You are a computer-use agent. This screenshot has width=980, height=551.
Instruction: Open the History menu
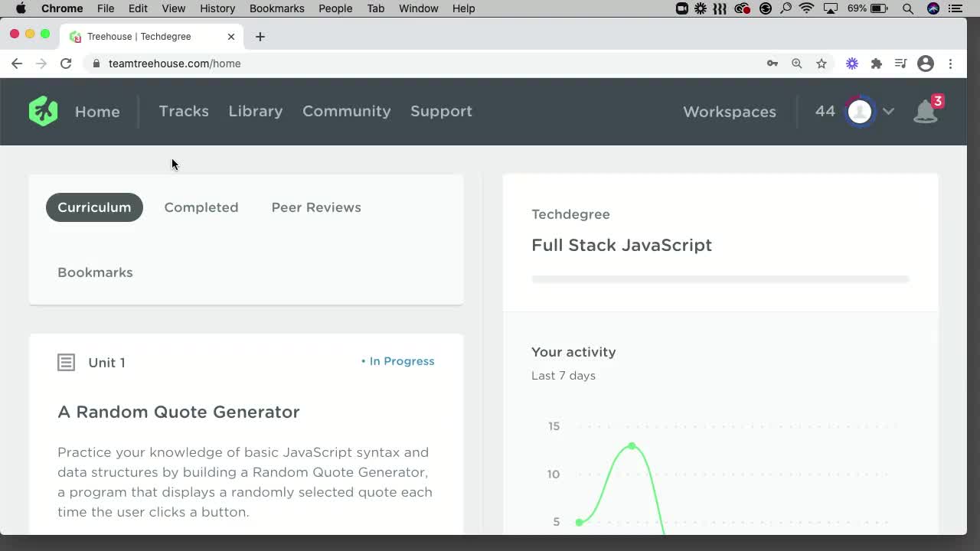pyautogui.click(x=217, y=8)
